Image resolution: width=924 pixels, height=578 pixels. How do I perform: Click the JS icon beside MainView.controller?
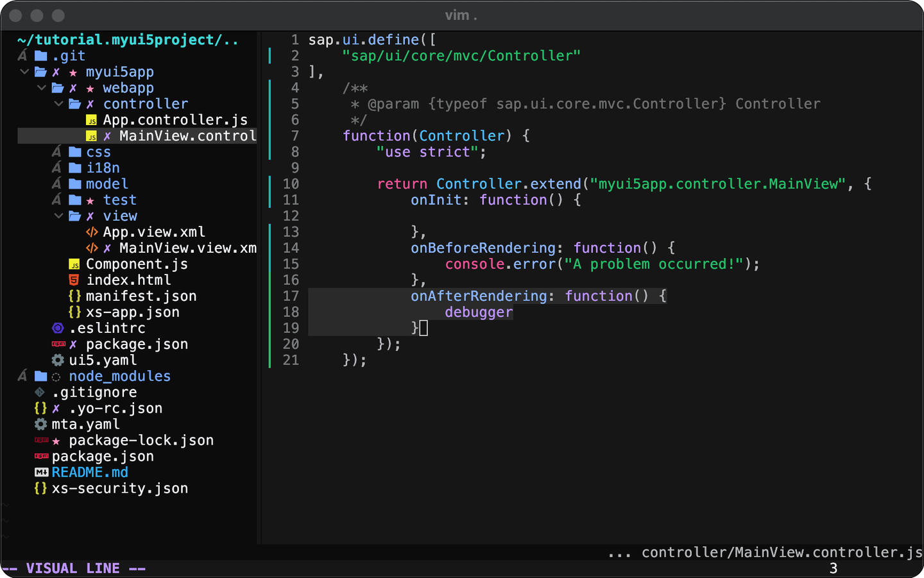pos(92,136)
